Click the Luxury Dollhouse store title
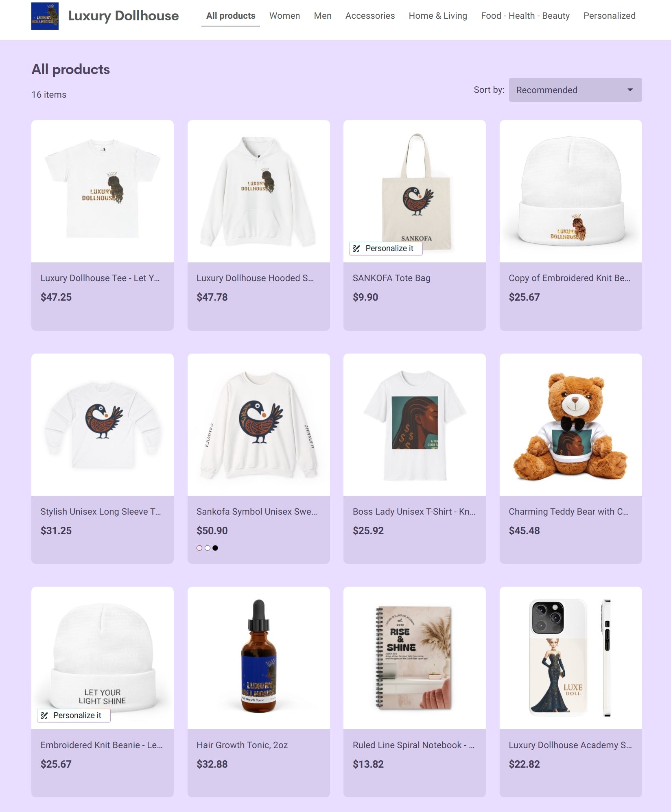 [123, 16]
